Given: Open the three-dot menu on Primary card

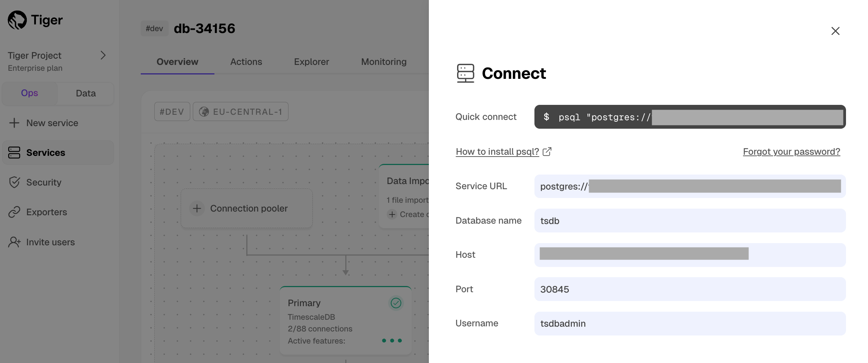Looking at the screenshot, I should coord(391,341).
